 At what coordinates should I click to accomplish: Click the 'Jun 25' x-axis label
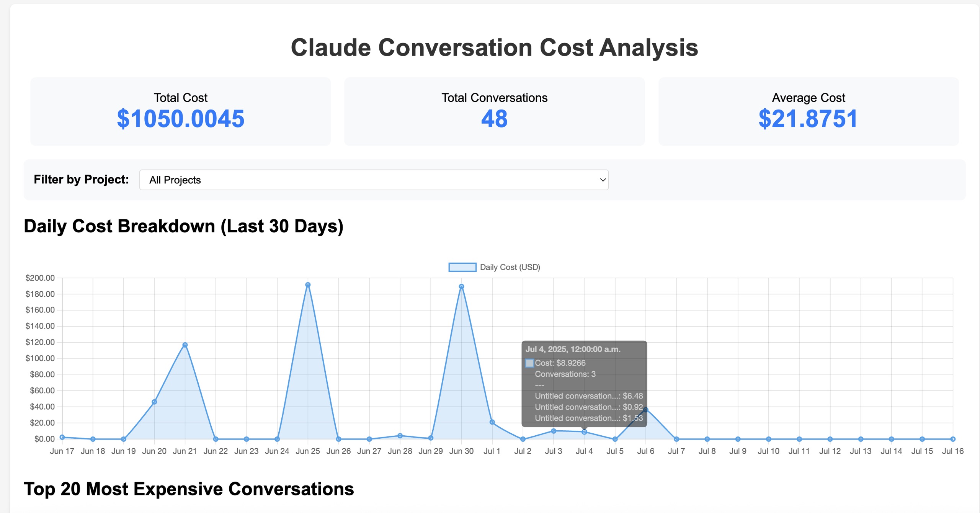(308, 451)
